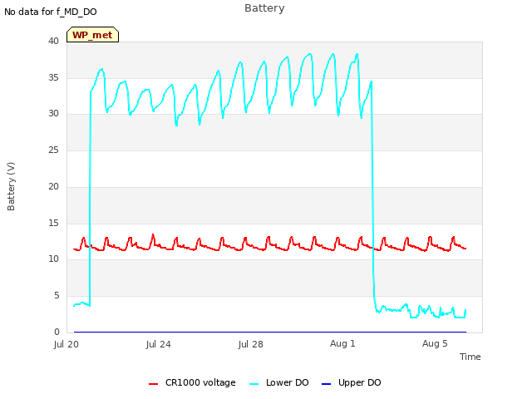Viewport: 532px width, 399px height.
Task: Click the WP_met label tag
Action: coord(92,35)
